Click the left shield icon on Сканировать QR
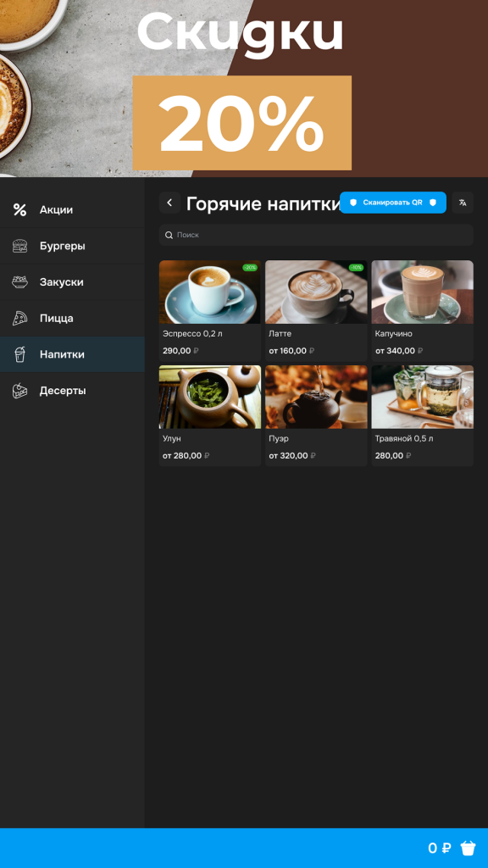Screen dimensions: 488x868 [x=353, y=203]
